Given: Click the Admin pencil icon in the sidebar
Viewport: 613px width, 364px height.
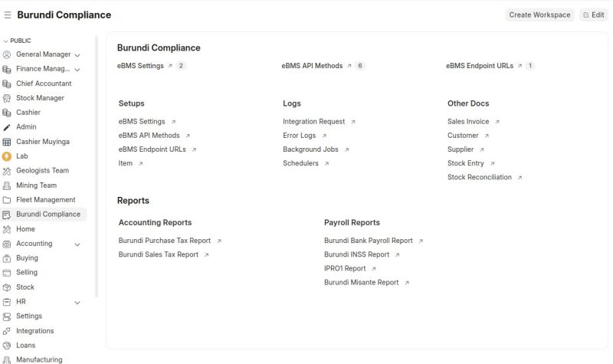Looking at the screenshot, I should (7, 127).
